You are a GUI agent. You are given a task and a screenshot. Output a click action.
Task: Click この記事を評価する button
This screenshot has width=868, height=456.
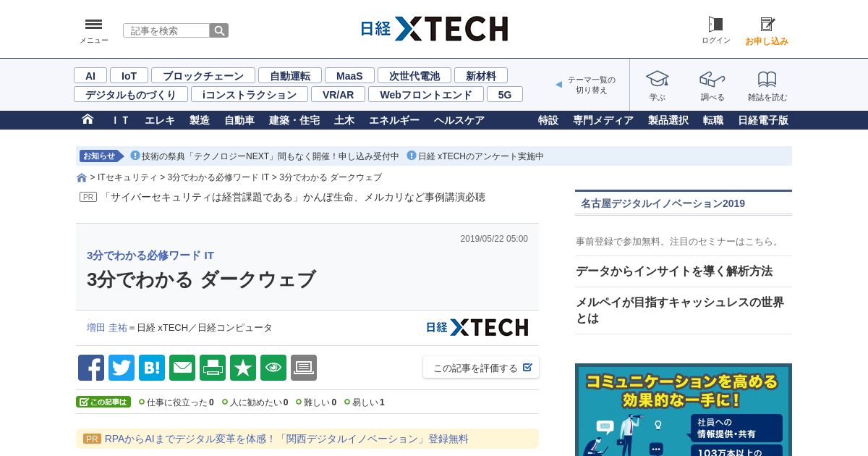pyautogui.click(x=481, y=368)
